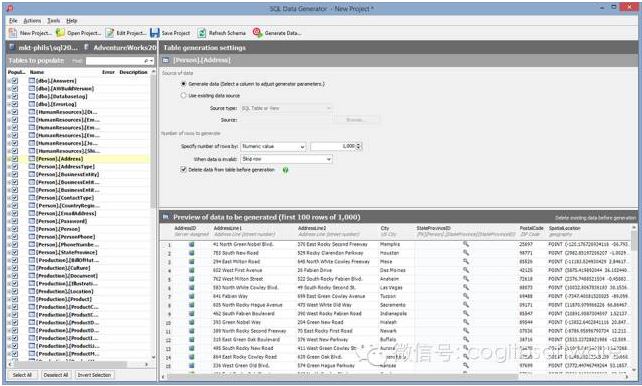Open the Tools menu
This screenshot has height=386, width=642.
[x=54, y=20]
